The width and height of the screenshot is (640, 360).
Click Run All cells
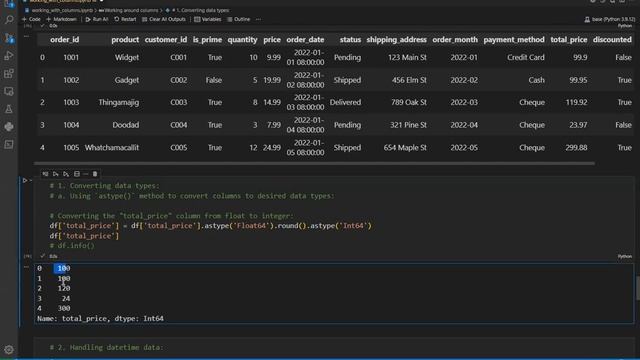[x=97, y=19]
